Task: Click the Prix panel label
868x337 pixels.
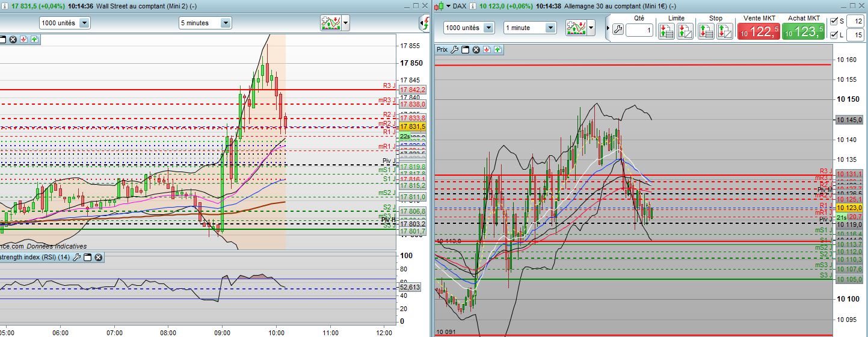Action: [x=442, y=49]
